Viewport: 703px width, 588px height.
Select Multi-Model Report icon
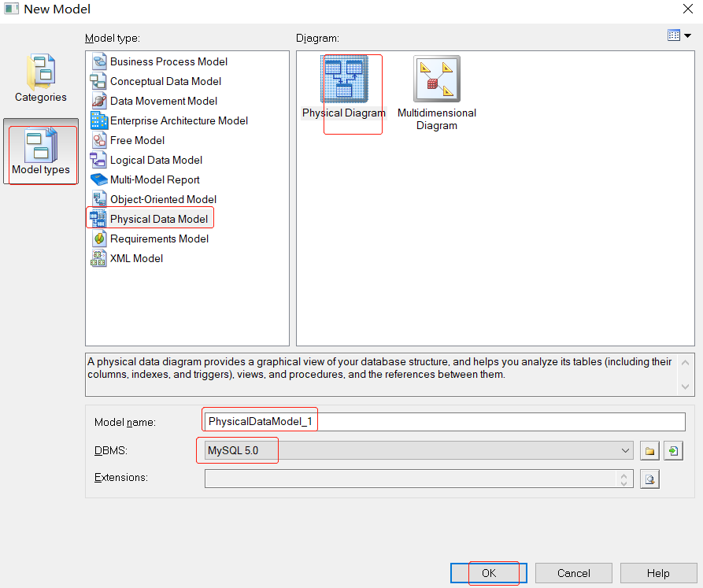click(x=99, y=179)
